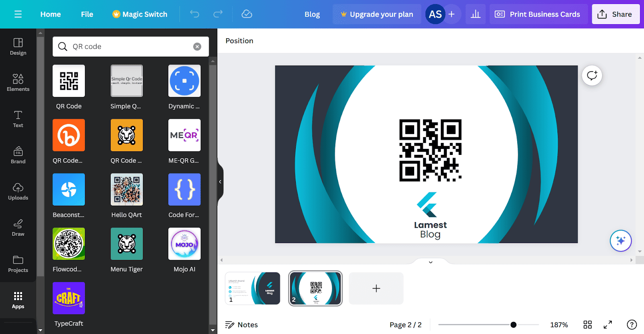Image resolution: width=644 pixels, height=334 pixels.
Task: Collapse the side panel with handle
Action: coord(220,182)
